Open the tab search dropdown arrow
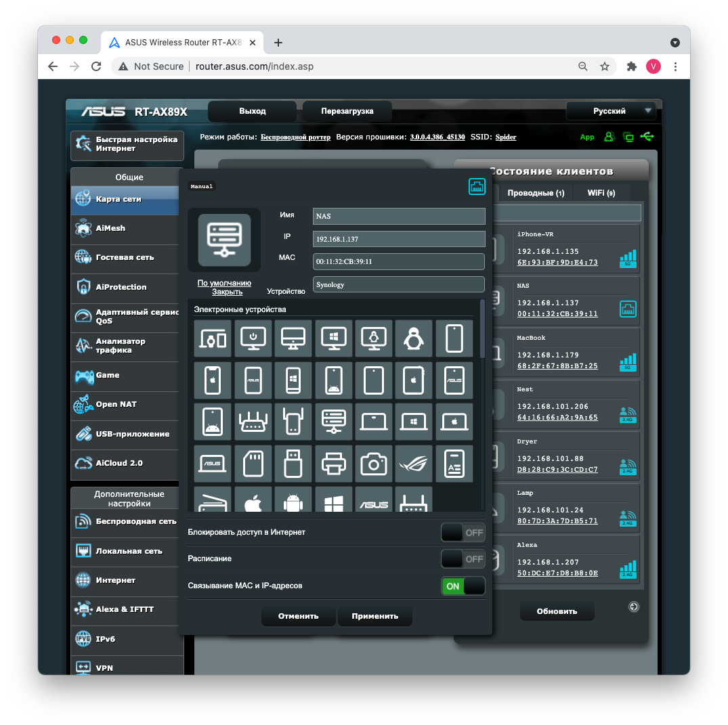728x725 pixels. [675, 43]
